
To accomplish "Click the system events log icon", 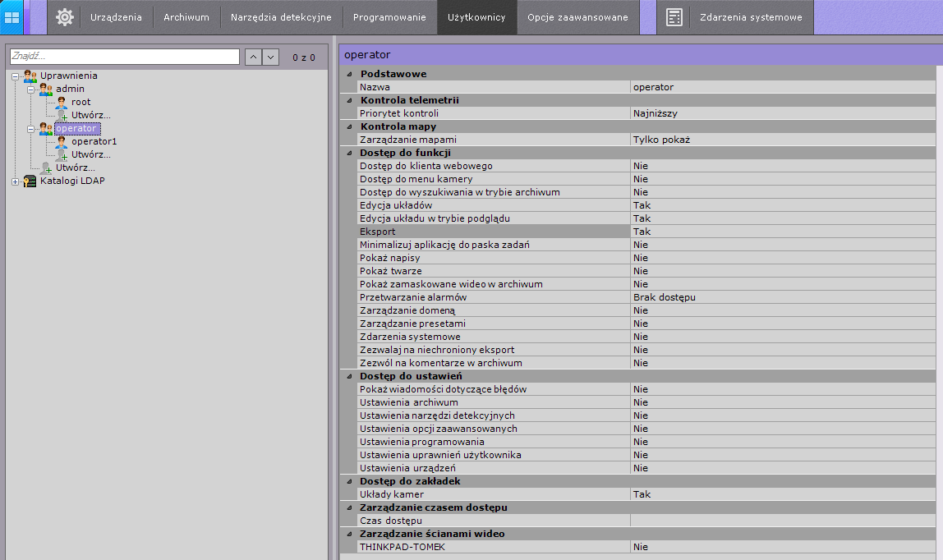I will (674, 17).
